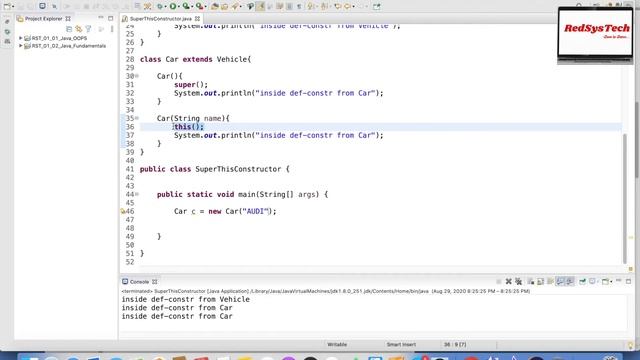Viewport: 640px width, 360px height.
Task: Click console line 'inside def-constr from Vehicle'
Action: [x=186, y=299]
